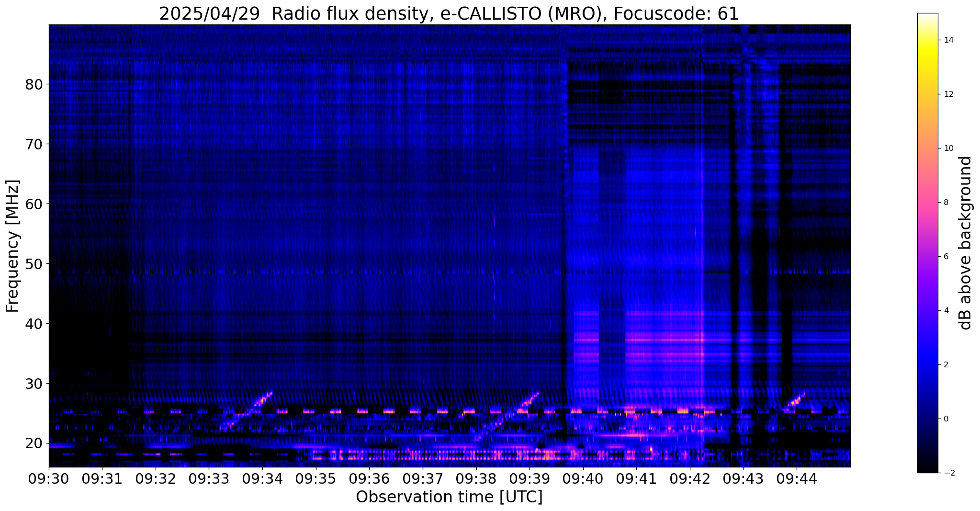Click the 09:31 time tick label

point(102,478)
